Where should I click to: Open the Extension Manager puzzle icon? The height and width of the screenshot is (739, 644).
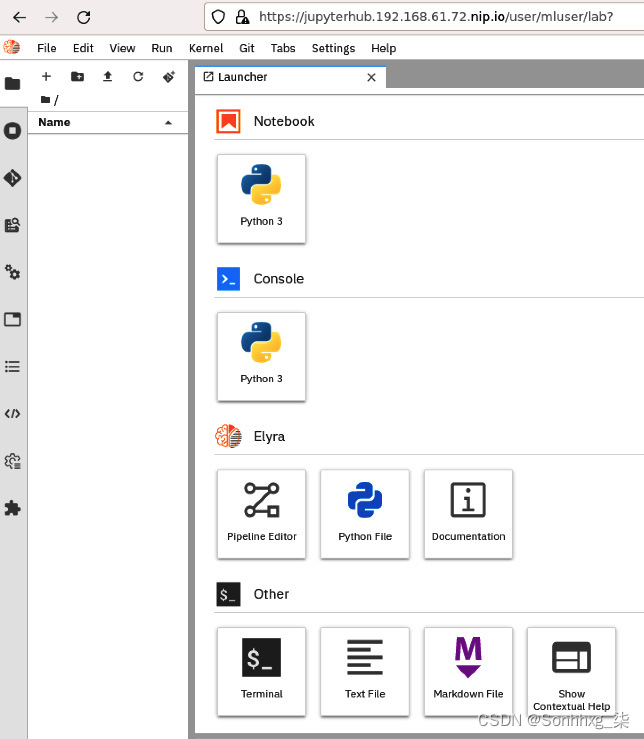pyautogui.click(x=13, y=508)
